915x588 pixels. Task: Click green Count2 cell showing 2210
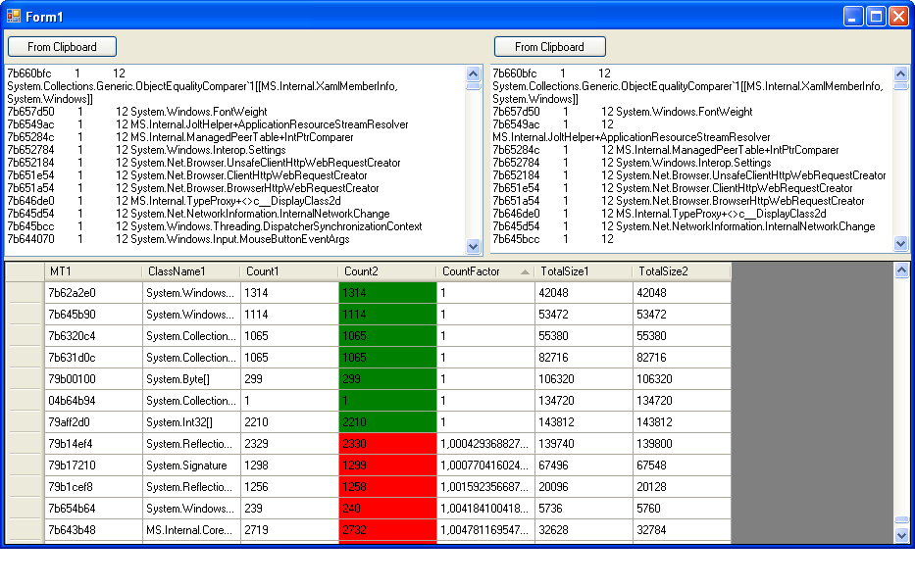pyautogui.click(x=387, y=422)
